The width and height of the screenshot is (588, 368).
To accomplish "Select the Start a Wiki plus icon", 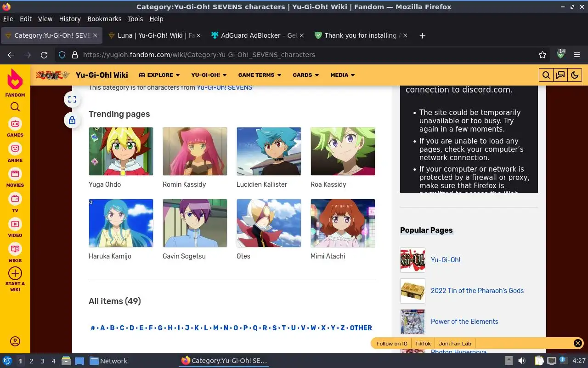I will pos(15,273).
